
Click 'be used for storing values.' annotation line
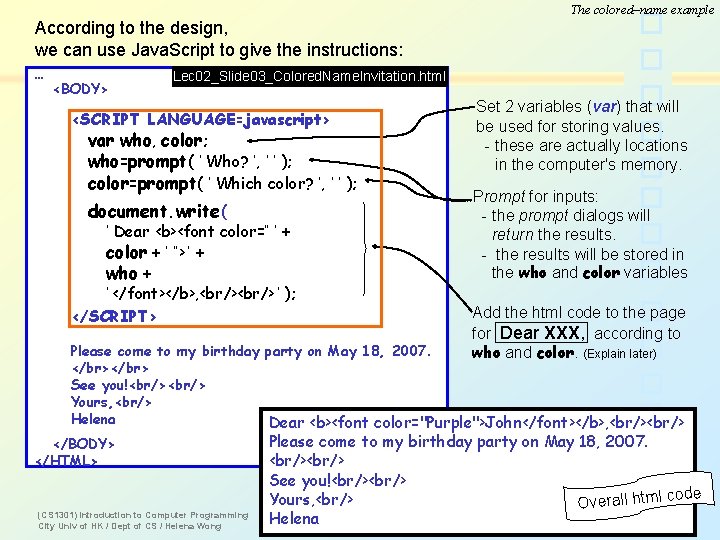tap(569, 126)
